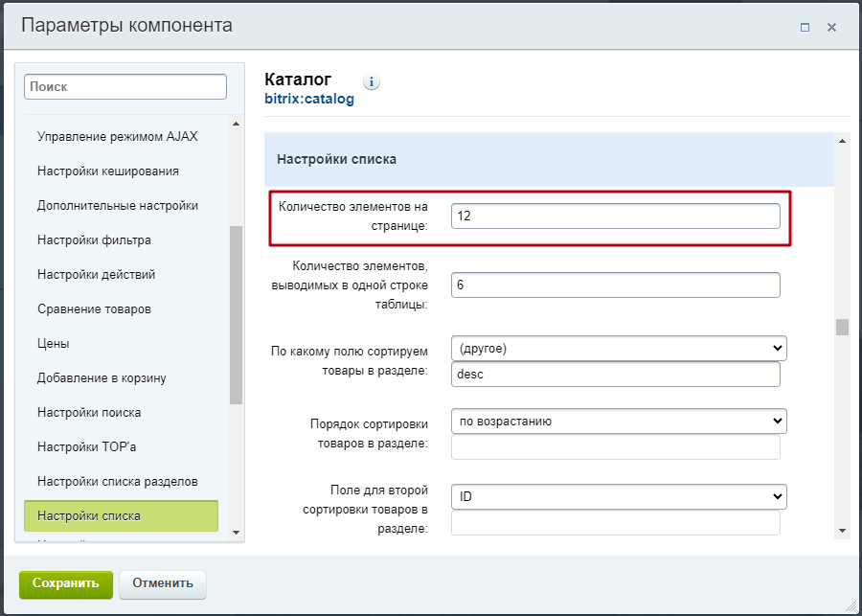Click the settings pane scroll down arrow

click(842, 531)
